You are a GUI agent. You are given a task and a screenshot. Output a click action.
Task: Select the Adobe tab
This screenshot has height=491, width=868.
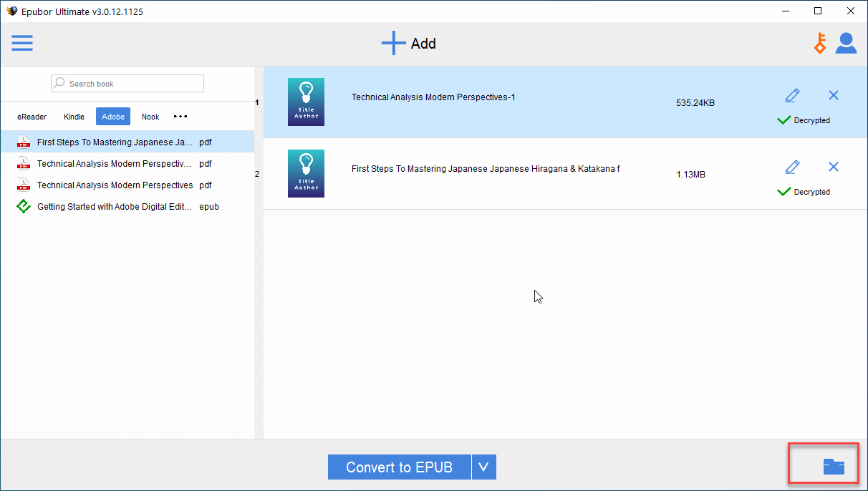pyautogui.click(x=113, y=117)
